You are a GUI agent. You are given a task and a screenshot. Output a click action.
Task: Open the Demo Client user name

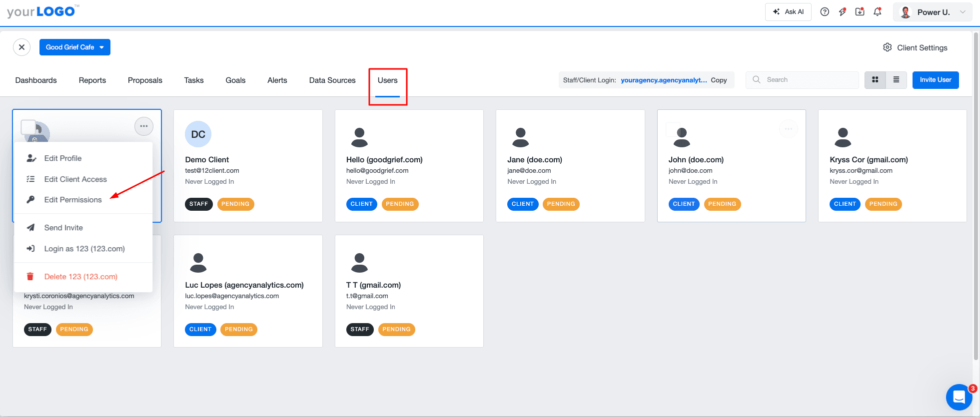pos(207,160)
